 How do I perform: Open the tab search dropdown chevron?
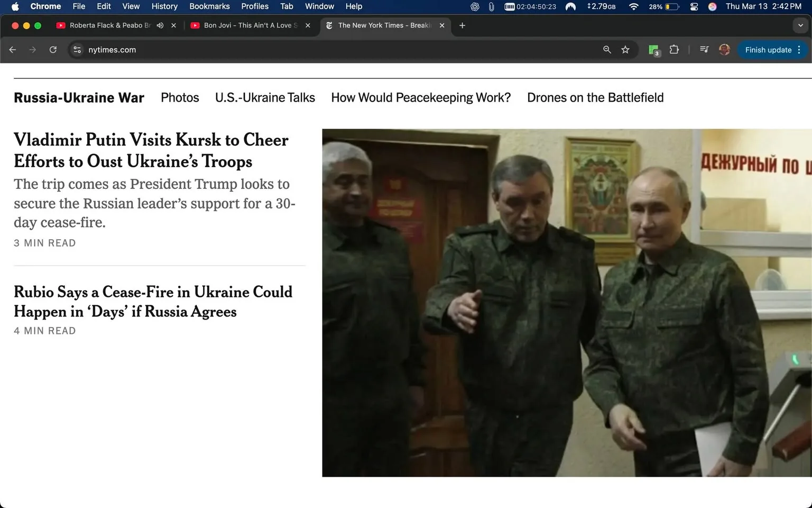pyautogui.click(x=800, y=25)
